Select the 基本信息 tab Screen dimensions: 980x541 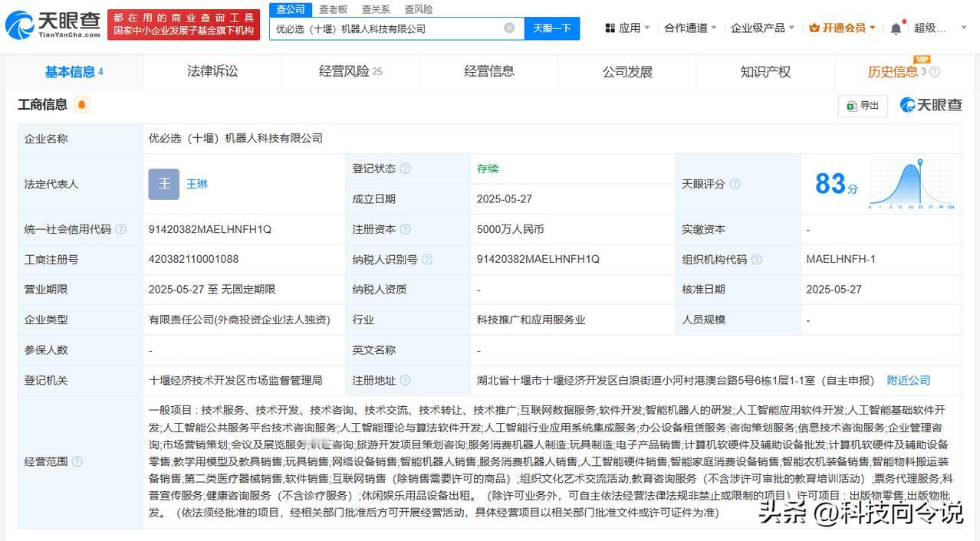(74, 72)
